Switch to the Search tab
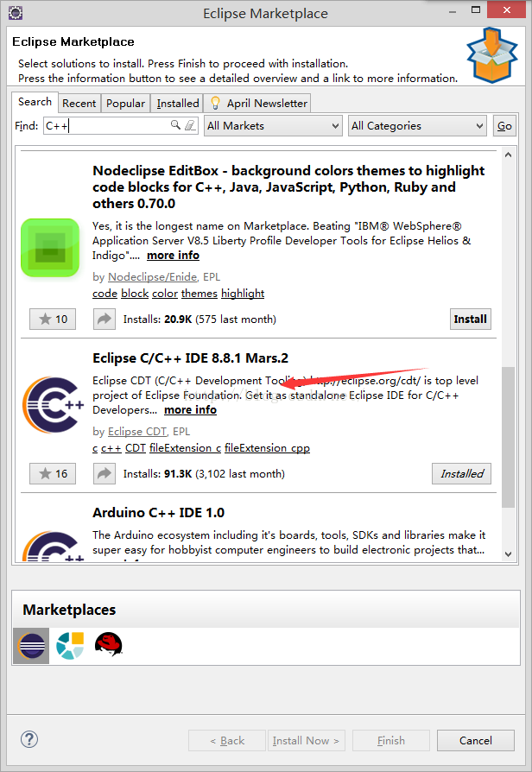The width and height of the screenshot is (532, 772). [35, 102]
